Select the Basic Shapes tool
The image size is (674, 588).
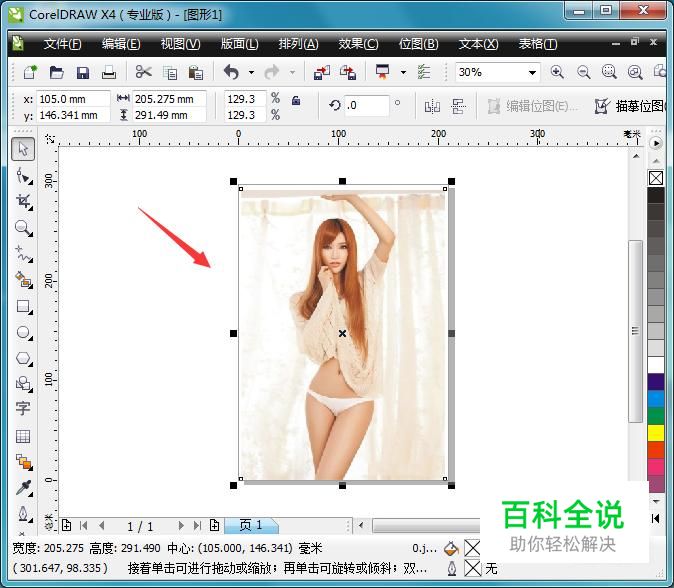click(x=24, y=384)
